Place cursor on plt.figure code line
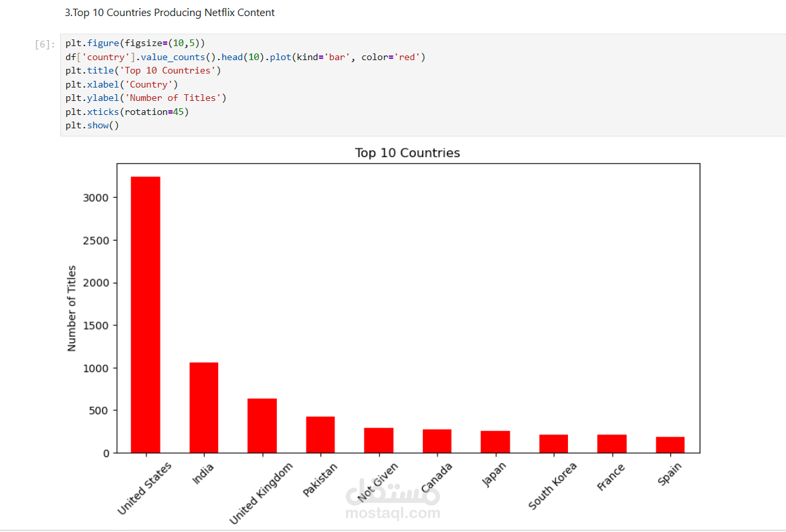Screen dimensions: 786x532 [135, 43]
